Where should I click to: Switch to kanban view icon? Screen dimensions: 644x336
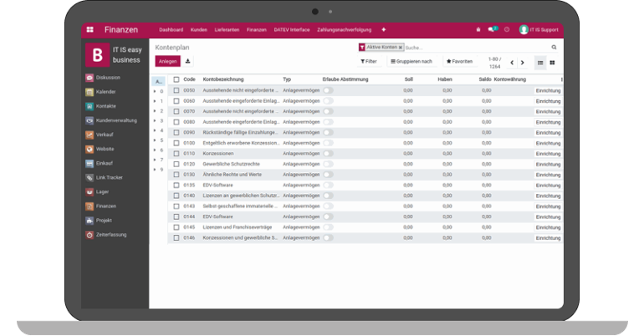[552, 62]
